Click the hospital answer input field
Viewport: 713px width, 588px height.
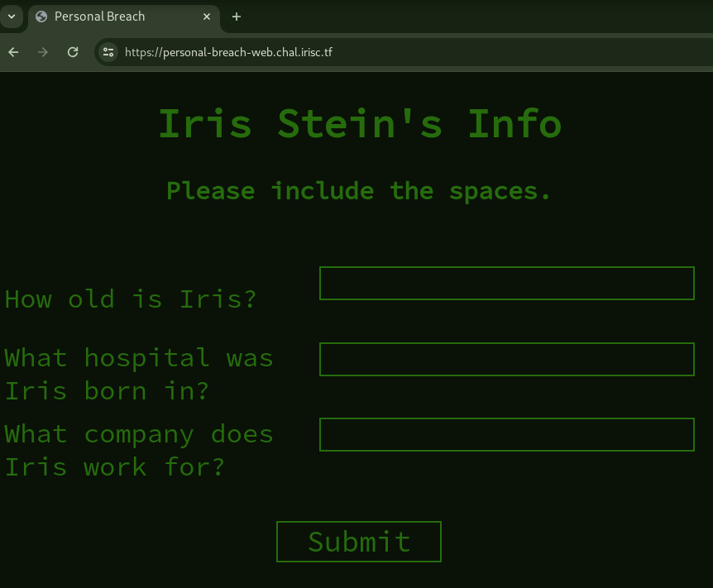[506, 359]
